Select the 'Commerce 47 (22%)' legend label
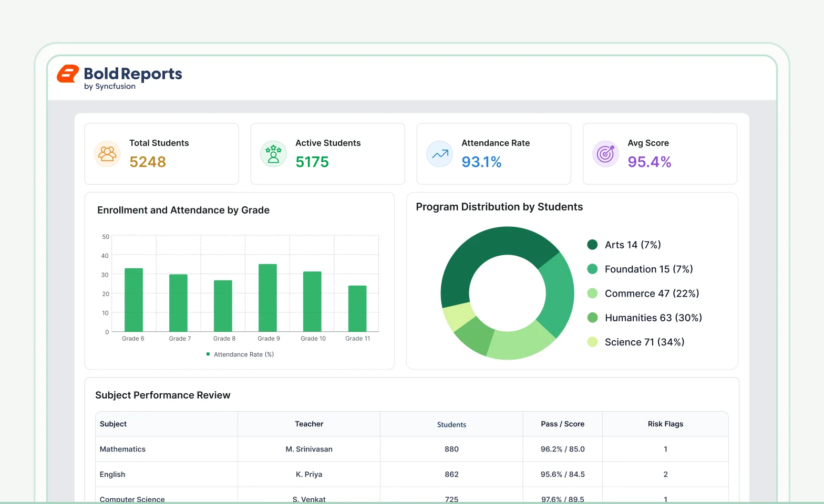The image size is (824, 504). [652, 293]
